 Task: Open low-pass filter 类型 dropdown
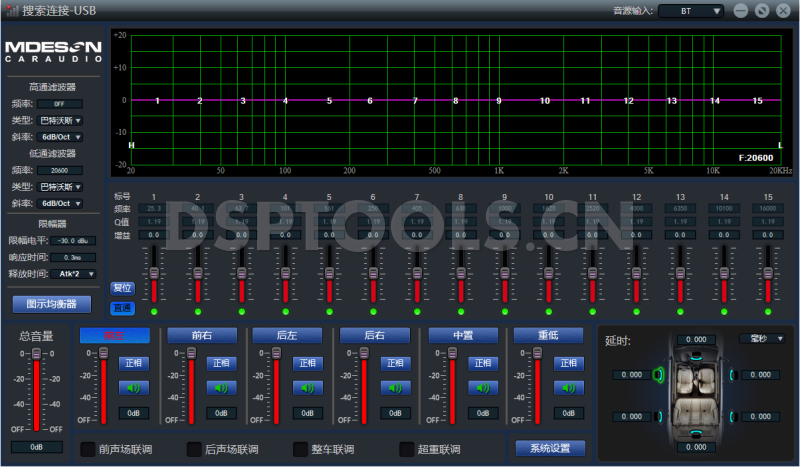click(x=60, y=187)
